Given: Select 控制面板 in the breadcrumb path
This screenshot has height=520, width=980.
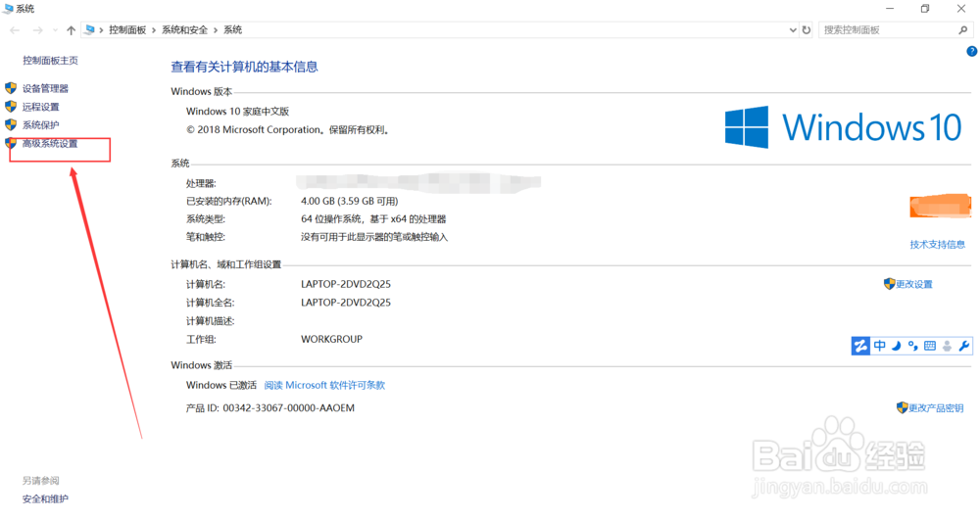Looking at the screenshot, I should click(x=127, y=30).
